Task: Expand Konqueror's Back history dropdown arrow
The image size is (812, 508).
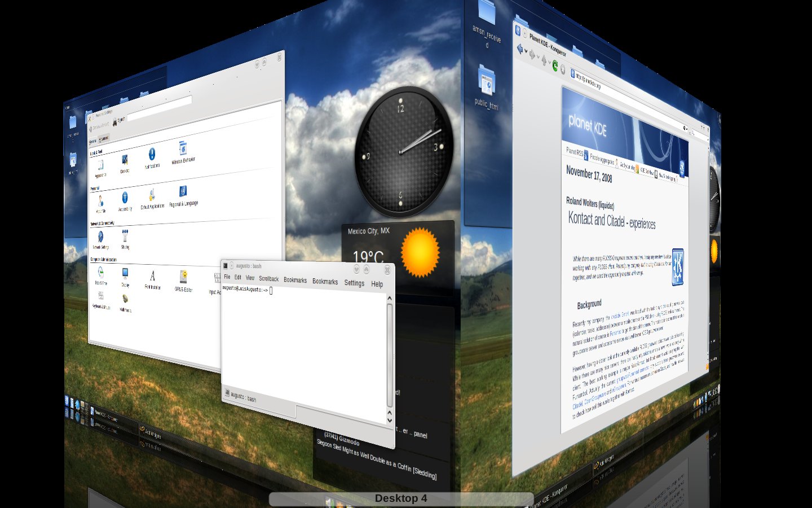Action: [526, 51]
